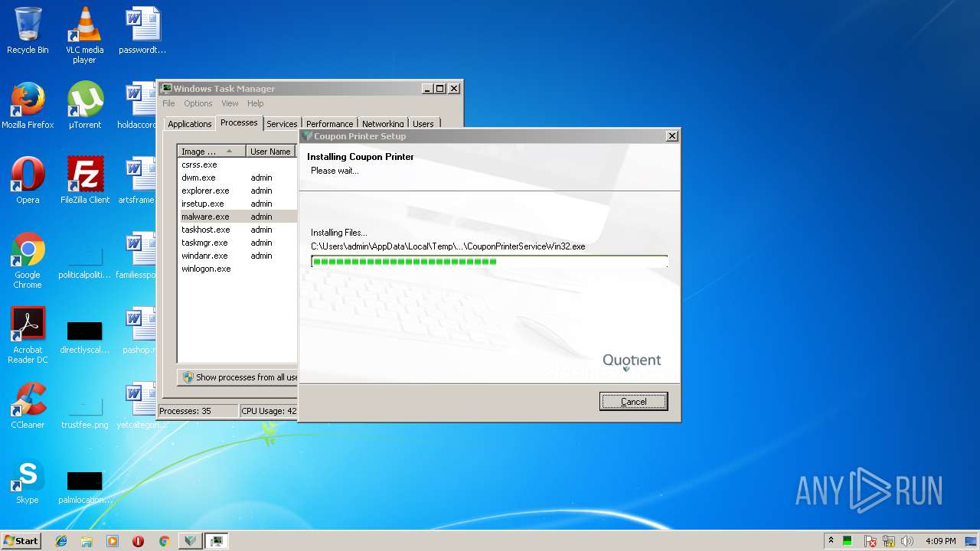Open the yetcategori Word document icon
This screenshot has height=551, width=980.
(139, 406)
